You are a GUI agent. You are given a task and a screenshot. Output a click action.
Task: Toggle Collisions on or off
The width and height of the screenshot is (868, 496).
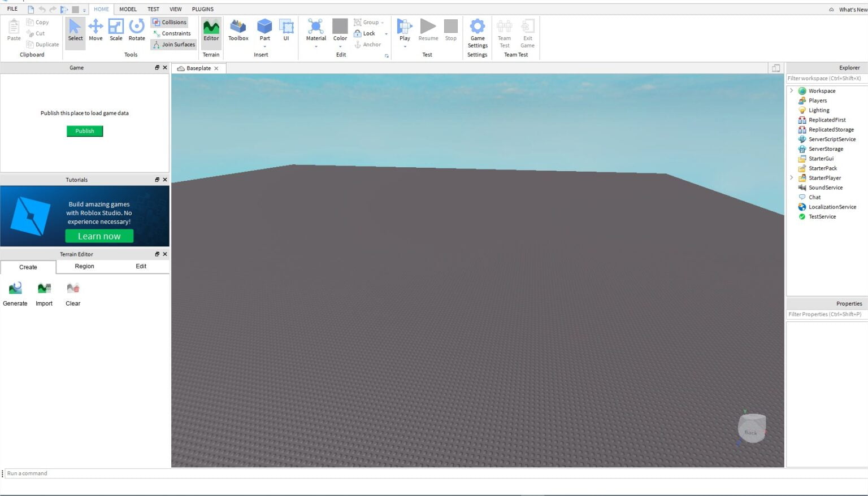coord(170,22)
